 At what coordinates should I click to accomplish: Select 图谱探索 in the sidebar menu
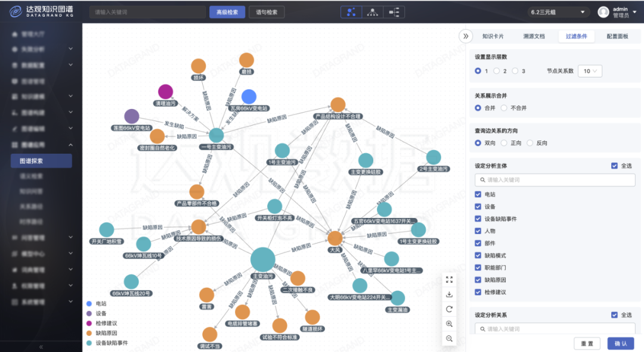(x=41, y=161)
